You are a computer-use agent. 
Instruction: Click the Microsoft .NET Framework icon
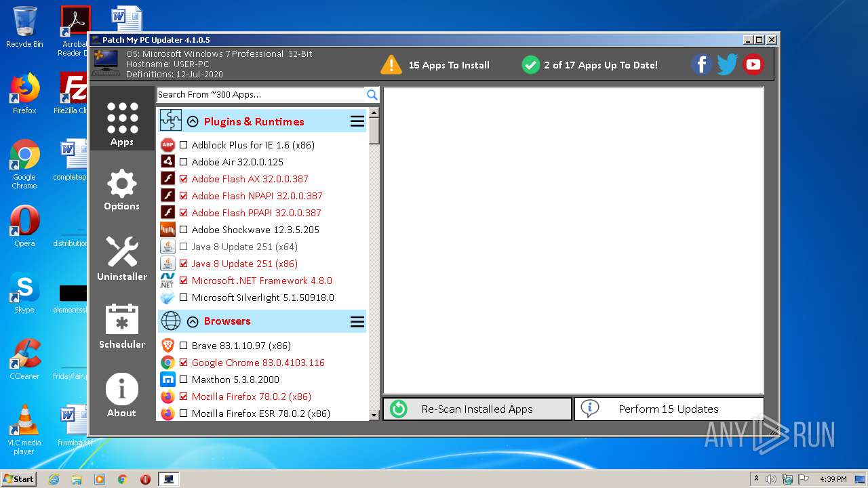(x=167, y=281)
